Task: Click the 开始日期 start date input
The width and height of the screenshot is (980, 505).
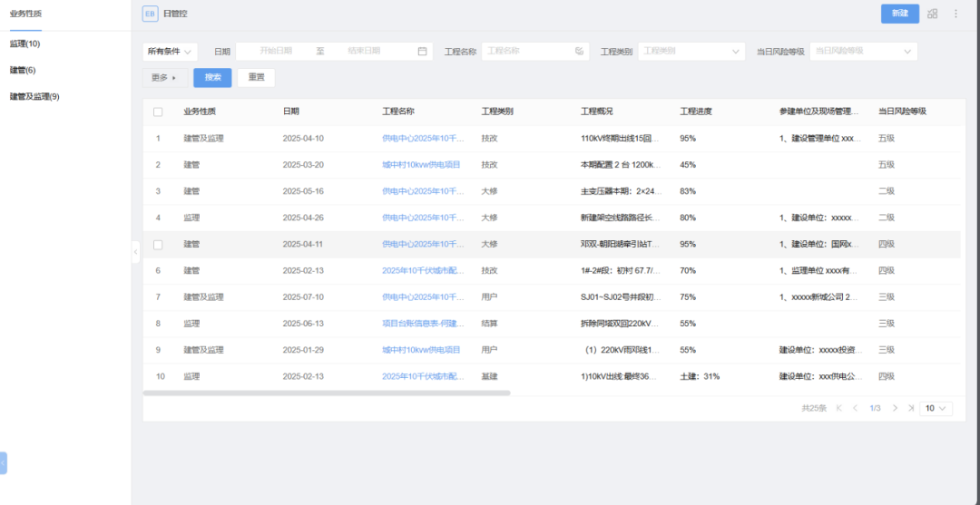Action: click(276, 51)
